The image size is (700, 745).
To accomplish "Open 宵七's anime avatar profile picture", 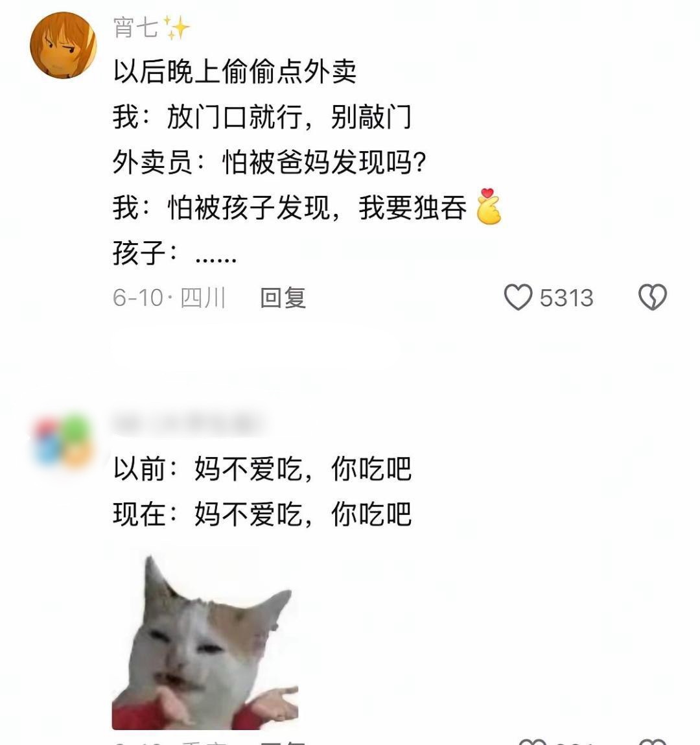I will pyautogui.click(x=63, y=45).
